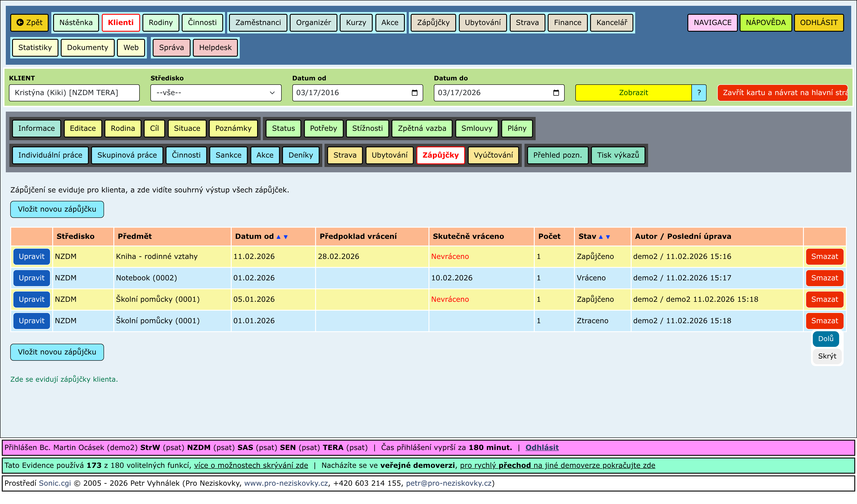Viewport: 857px width, 504px height.
Task: Open the Vyúčtování client tab
Action: [x=493, y=155]
